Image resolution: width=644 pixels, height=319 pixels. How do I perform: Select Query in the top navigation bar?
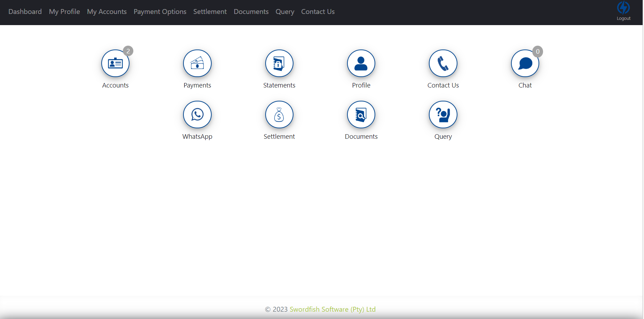[x=285, y=12]
